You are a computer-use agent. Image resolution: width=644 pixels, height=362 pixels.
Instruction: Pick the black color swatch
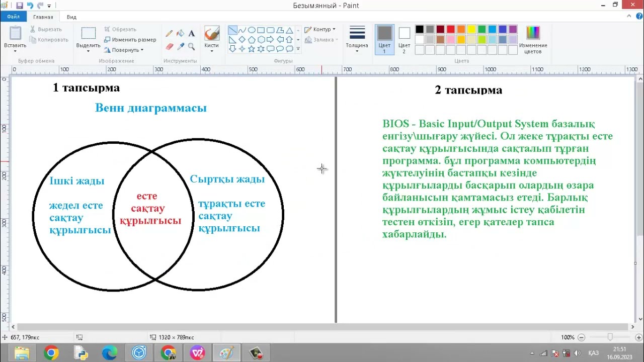(x=420, y=29)
